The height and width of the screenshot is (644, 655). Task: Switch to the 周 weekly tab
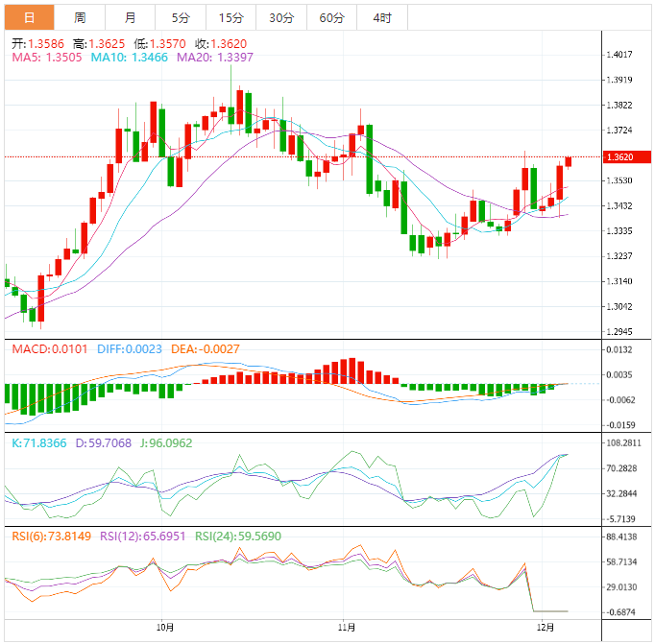click(x=80, y=17)
